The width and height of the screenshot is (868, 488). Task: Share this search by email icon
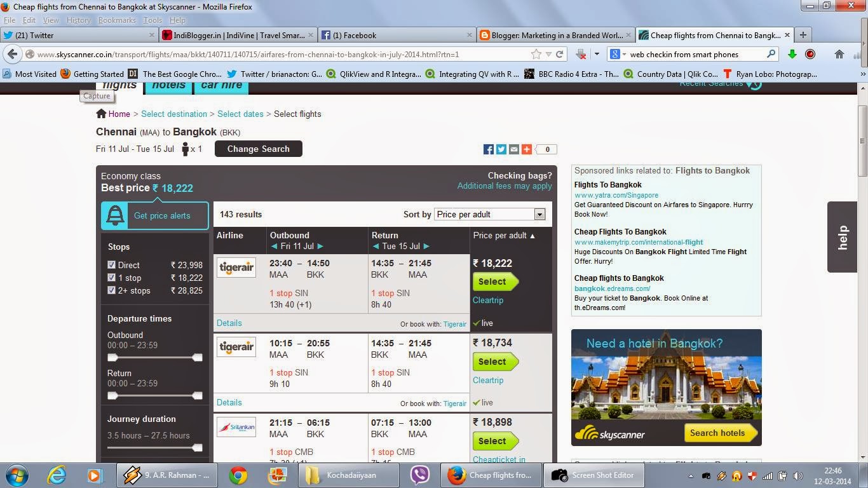pyautogui.click(x=514, y=149)
